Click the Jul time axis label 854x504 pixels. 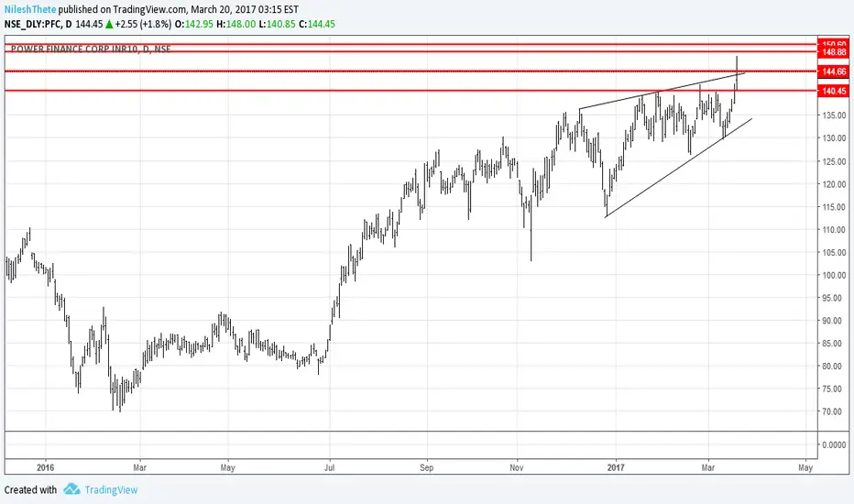(329, 467)
